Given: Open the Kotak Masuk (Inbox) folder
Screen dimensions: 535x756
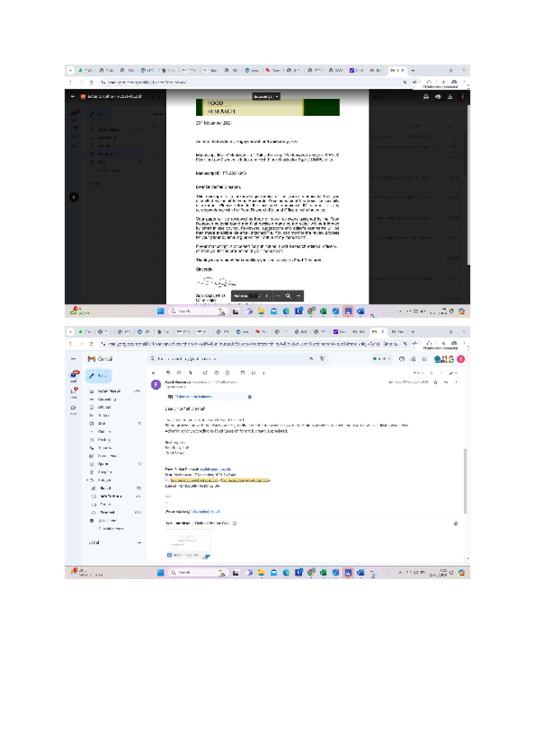Looking at the screenshot, I should (x=114, y=391).
